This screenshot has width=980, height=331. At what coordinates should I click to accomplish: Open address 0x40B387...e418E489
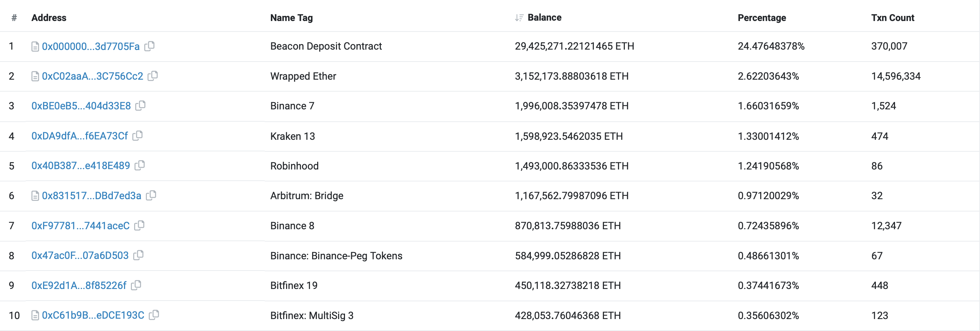click(81, 166)
